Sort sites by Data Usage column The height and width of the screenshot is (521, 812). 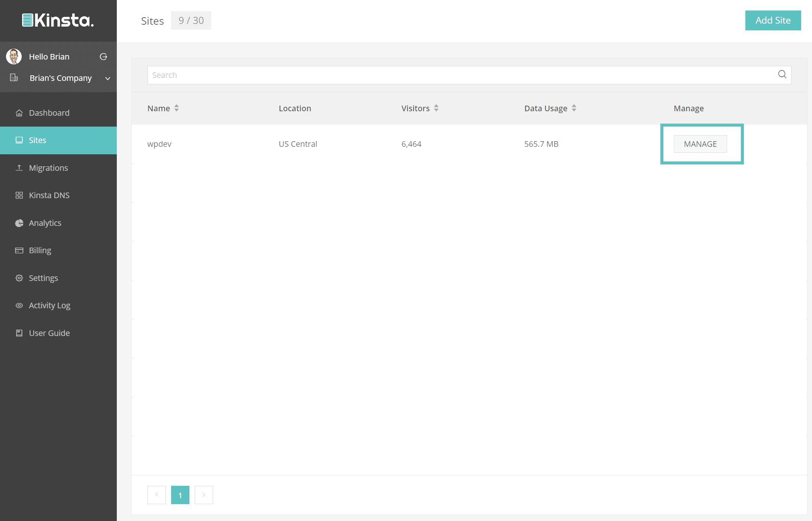pyautogui.click(x=574, y=108)
